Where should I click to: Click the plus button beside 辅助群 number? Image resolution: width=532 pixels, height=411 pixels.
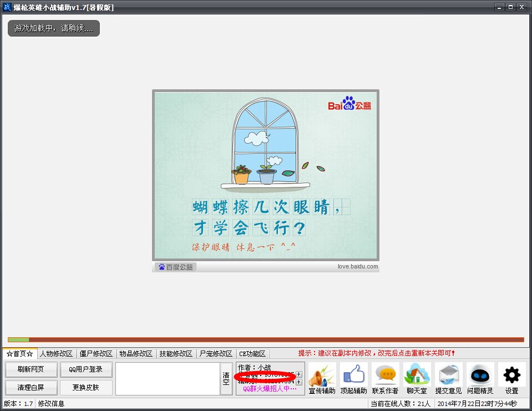pos(299,382)
